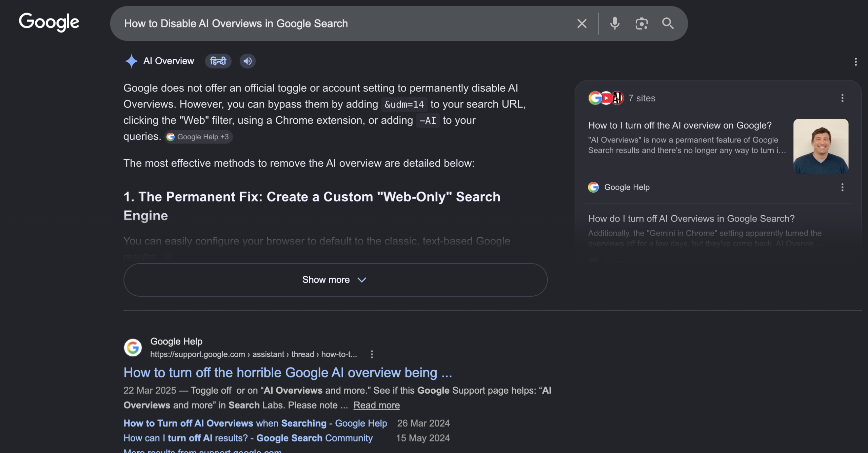The height and width of the screenshot is (453, 868).
Task: Start voice search with microphone icon
Action: [615, 23]
